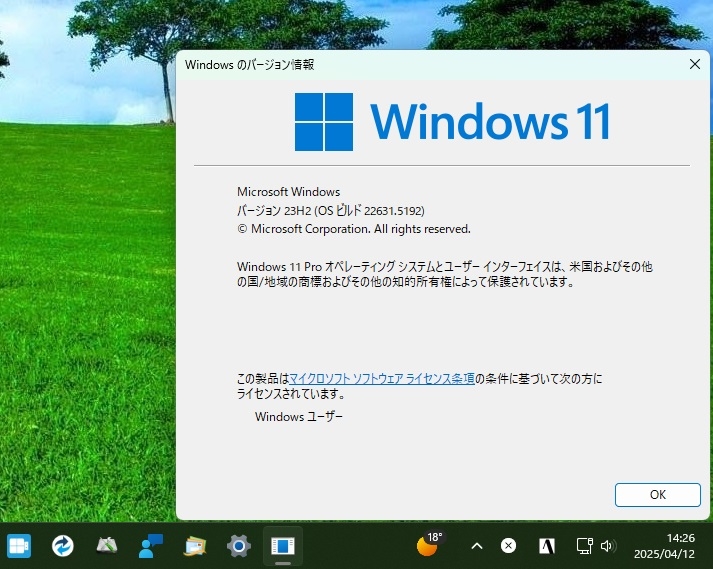
Task: Open the マイクロソフト ソフトウェア ライセンス条項 link
Action: coord(382,378)
